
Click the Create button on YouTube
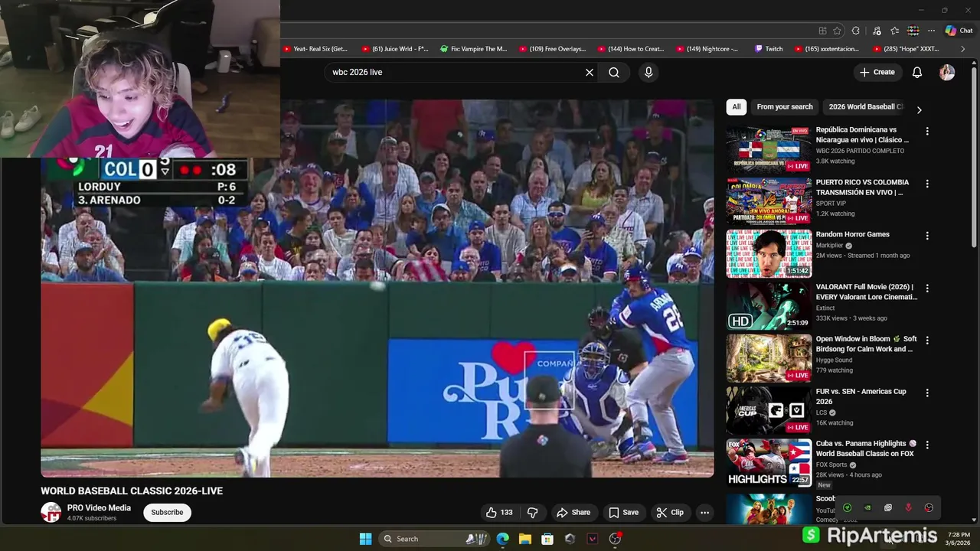pyautogui.click(x=877, y=72)
